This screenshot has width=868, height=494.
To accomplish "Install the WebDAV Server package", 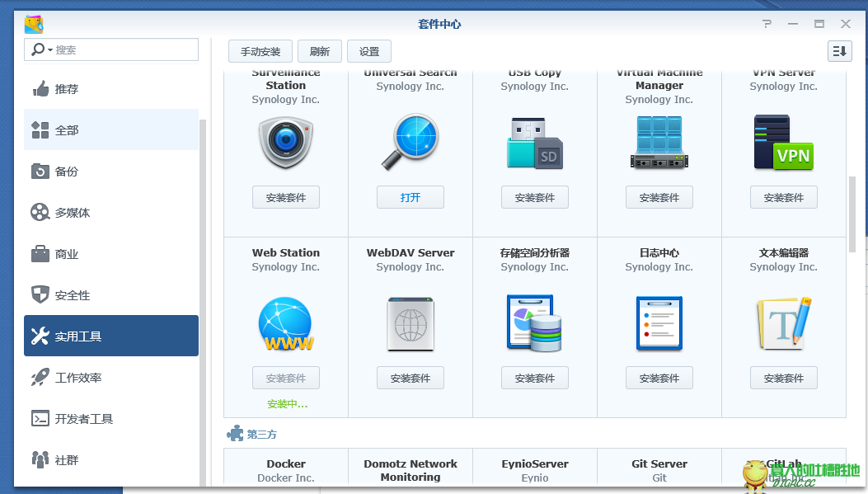I will [x=411, y=378].
